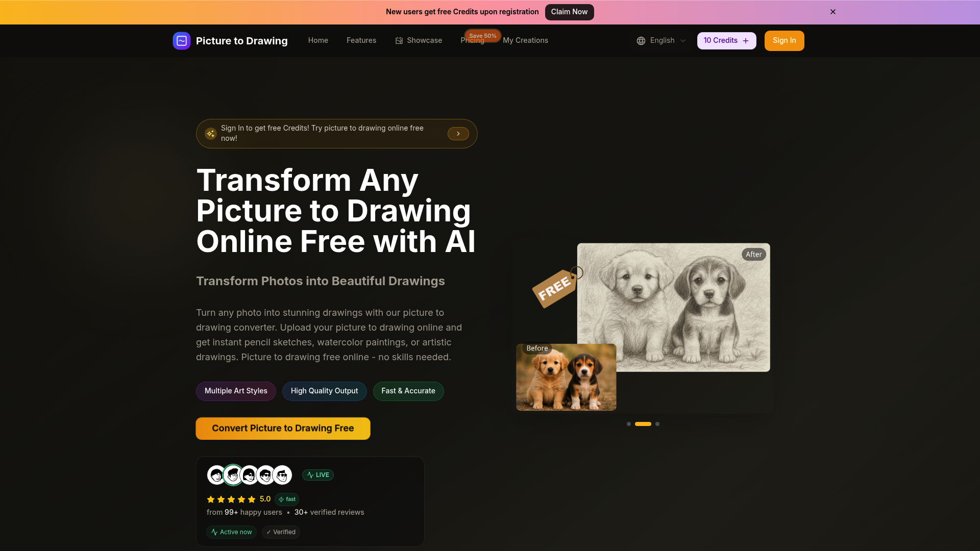Expand language menu via chevron arrow
980x551 pixels.
[x=683, y=41]
